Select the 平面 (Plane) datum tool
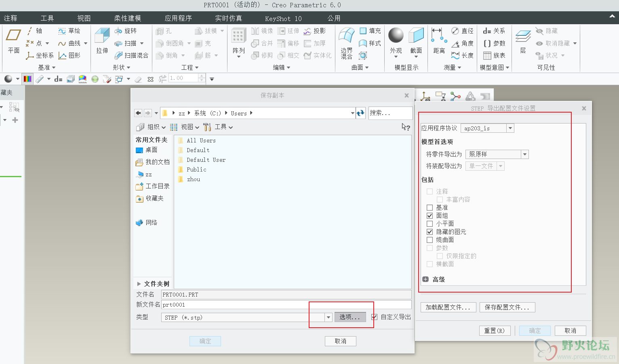The height and width of the screenshot is (364, 619). click(x=13, y=41)
